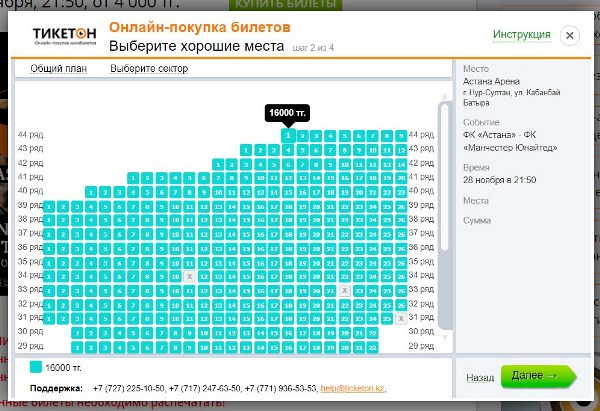Select seat 1 in row 39
The height and width of the screenshot is (411, 600).
[x=48, y=206]
